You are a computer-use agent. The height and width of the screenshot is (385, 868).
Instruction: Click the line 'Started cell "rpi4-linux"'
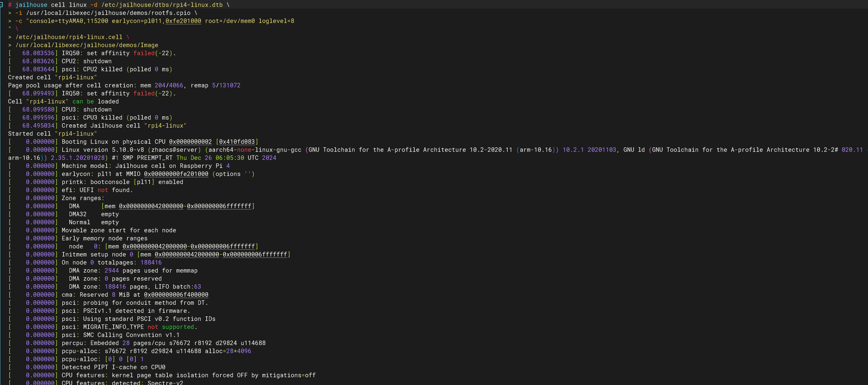point(52,134)
